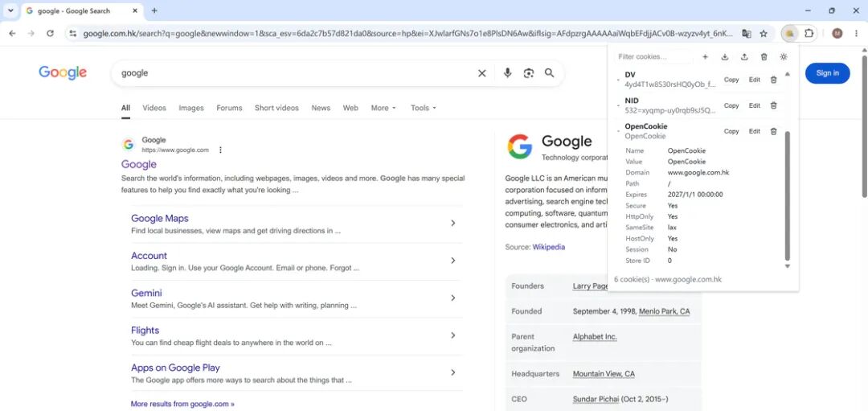The width and height of the screenshot is (868, 411).
Task: Click the import cookies download-arrow icon
Action: pyautogui.click(x=725, y=57)
